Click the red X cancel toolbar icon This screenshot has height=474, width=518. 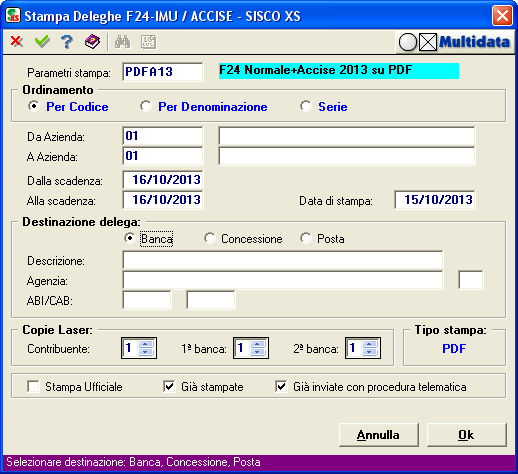click(17, 42)
